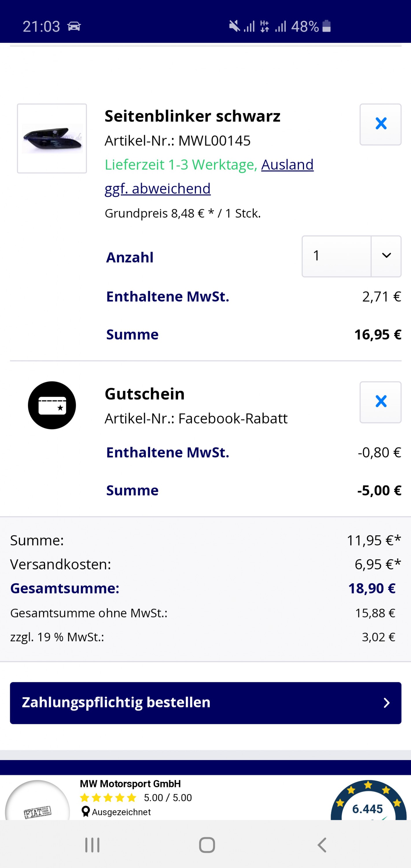Tap the Seitenblinker schwarz product title
Viewport: 411px width, 868px height.
click(x=192, y=116)
